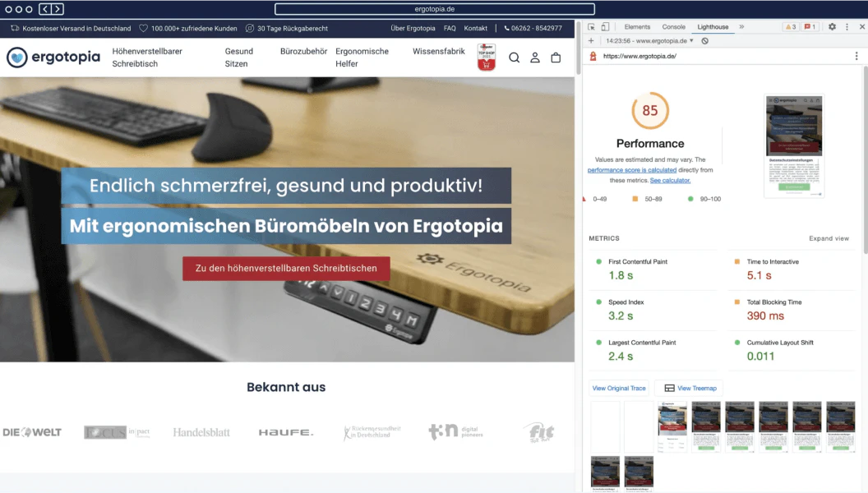Image resolution: width=868 pixels, height=493 pixels.
Task: Show more DevTools tabs chevron
Action: 741,26
